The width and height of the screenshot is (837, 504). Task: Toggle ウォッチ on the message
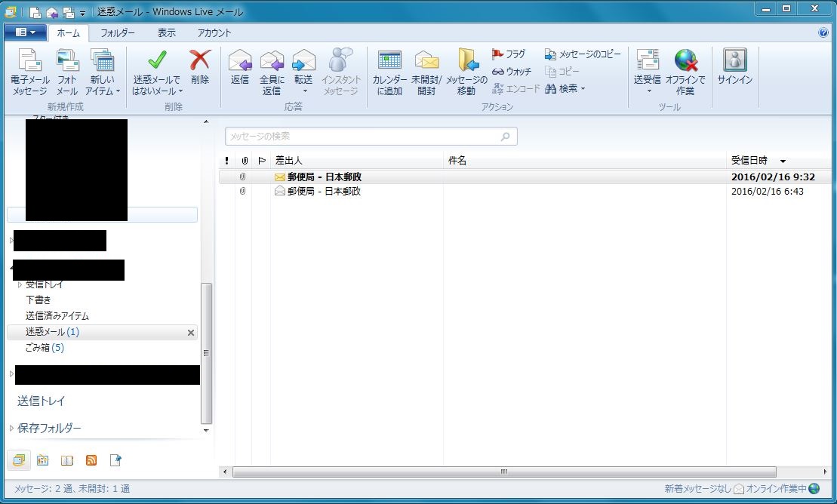pyautogui.click(x=512, y=71)
